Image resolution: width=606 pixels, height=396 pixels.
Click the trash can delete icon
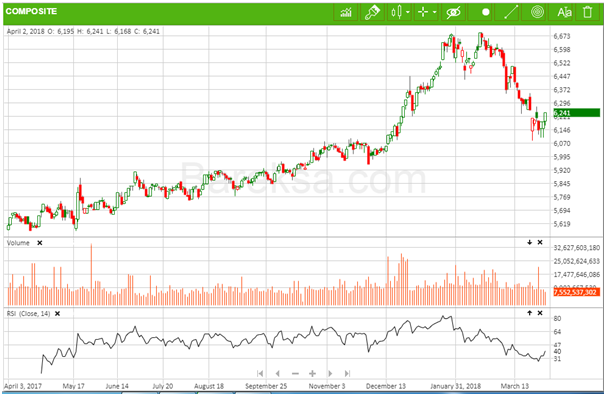click(587, 12)
